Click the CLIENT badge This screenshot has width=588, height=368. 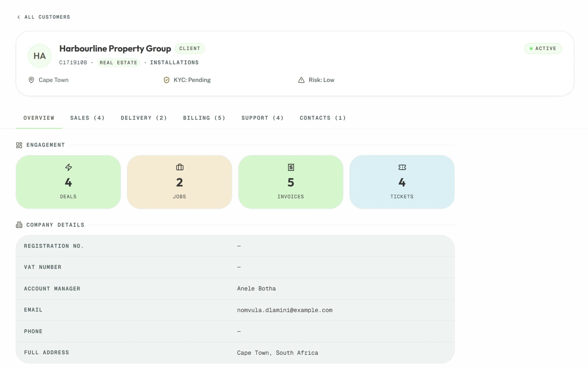tap(190, 49)
